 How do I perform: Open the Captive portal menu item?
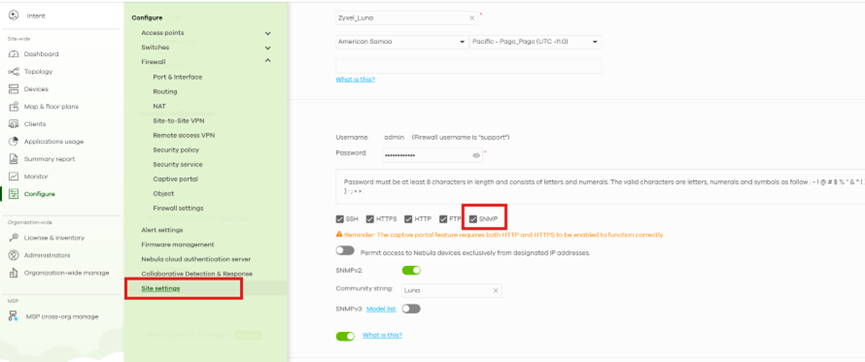pos(175,179)
